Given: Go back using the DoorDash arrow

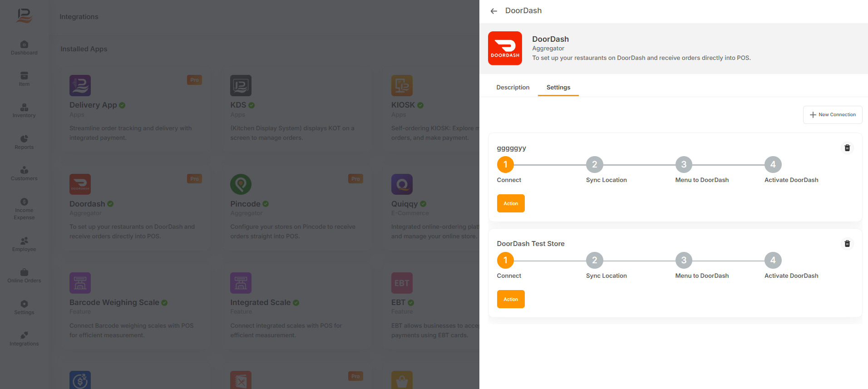Looking at the screenshot, I should (493, 11).
